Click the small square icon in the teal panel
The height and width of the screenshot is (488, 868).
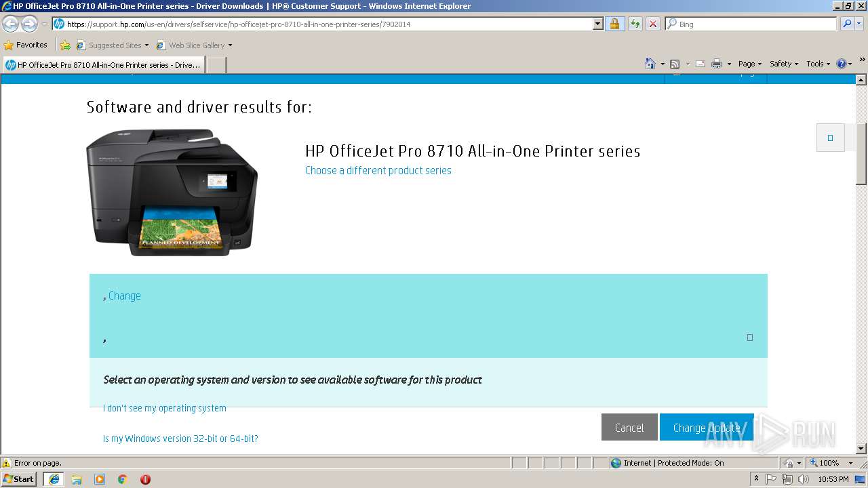coord(750,338)
